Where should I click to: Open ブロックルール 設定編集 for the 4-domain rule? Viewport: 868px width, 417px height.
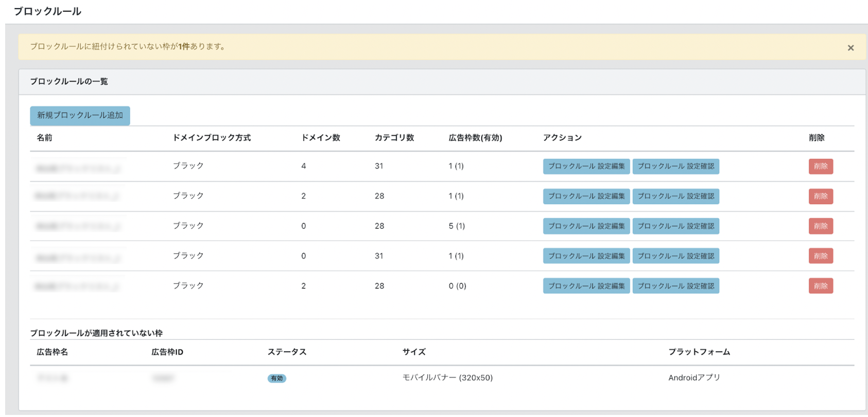click(x=586, y=166)
